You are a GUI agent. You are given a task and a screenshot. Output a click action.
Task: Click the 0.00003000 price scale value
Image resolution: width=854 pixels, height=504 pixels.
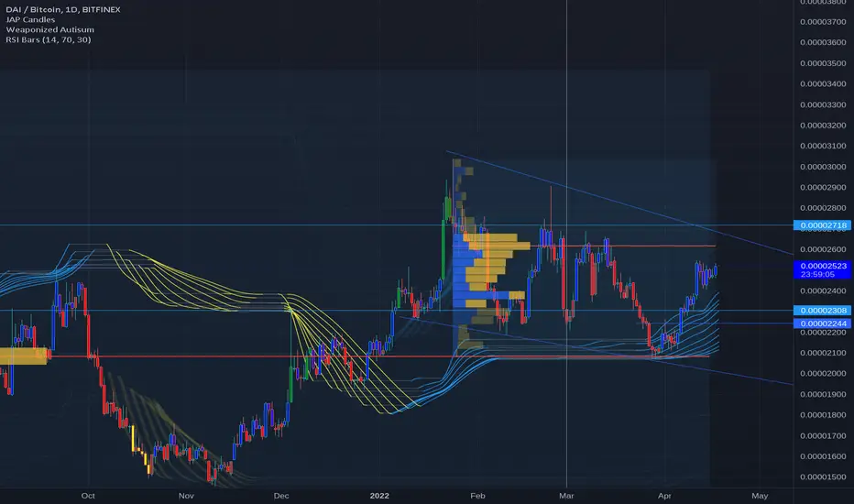(823, 167)
